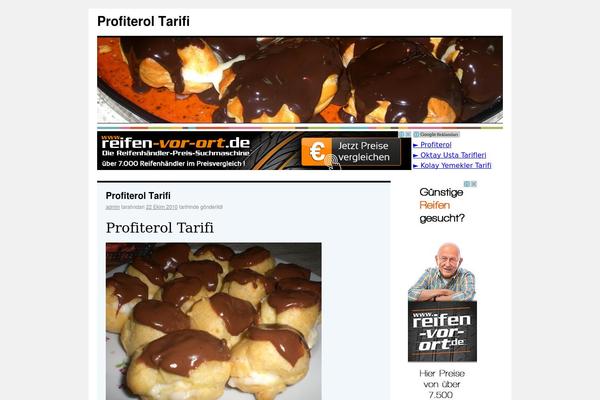The width and height of the screenshot is (600, 400).
Task: Close the sidebar Reifen ad with X
Action: [x=474, y=184]
